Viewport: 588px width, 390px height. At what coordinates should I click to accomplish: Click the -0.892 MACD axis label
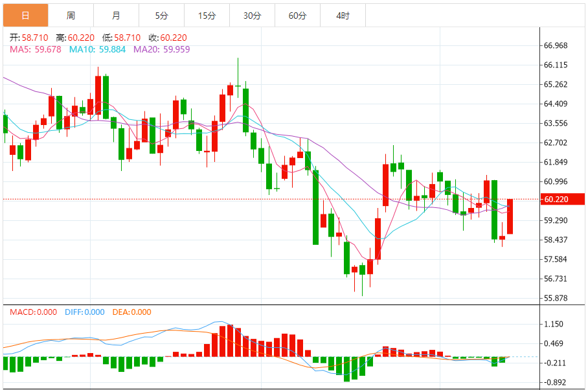click(554, 382)
